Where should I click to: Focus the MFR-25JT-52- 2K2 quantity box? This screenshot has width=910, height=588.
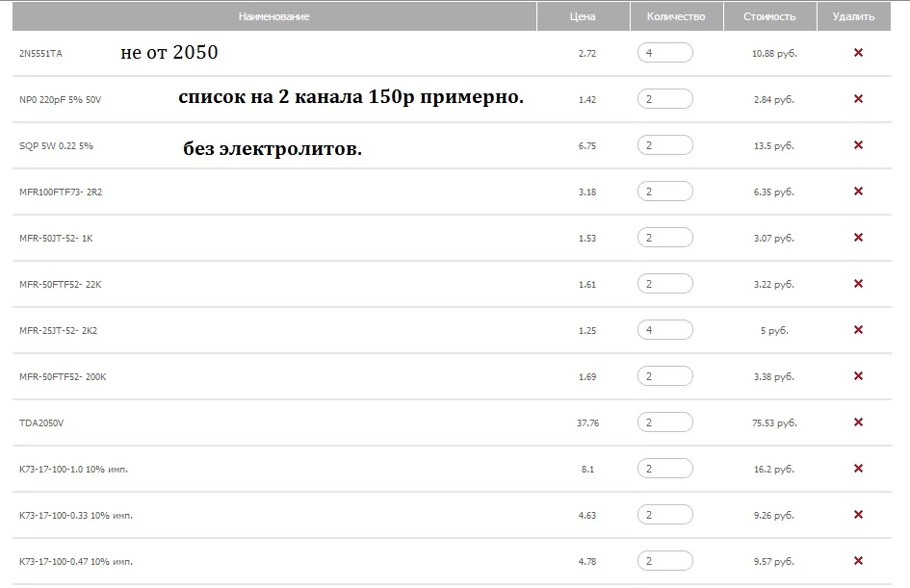click(x=665, y=330)
